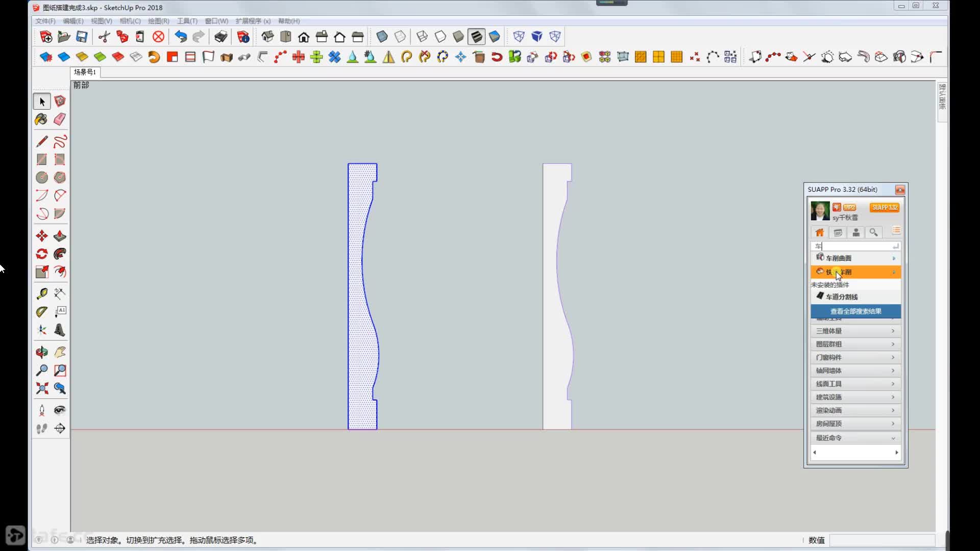Screen dimensions: 980x551
Task: Select the Freehand drawing tool
Action: (60, 141)
